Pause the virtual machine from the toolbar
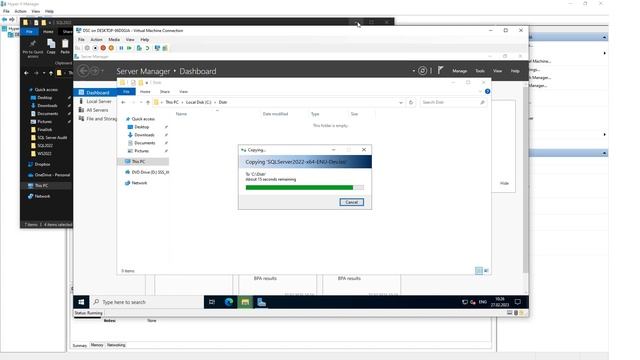This screenshot has width=640, height=360. [x=121, y=48]
